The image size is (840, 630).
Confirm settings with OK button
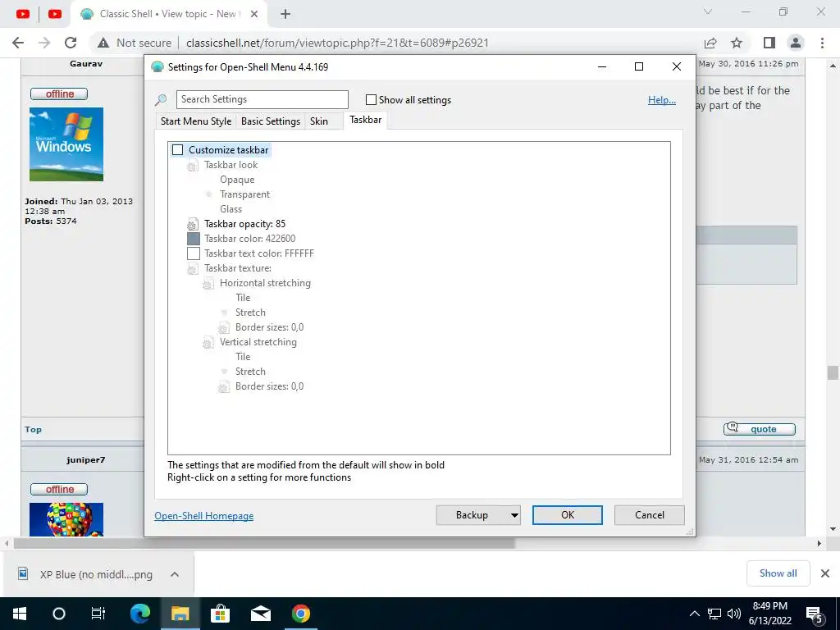(568, 515)
